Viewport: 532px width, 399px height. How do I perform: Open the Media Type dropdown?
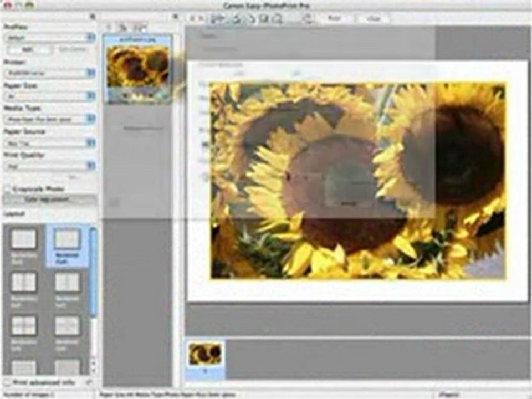click(49, 119)
